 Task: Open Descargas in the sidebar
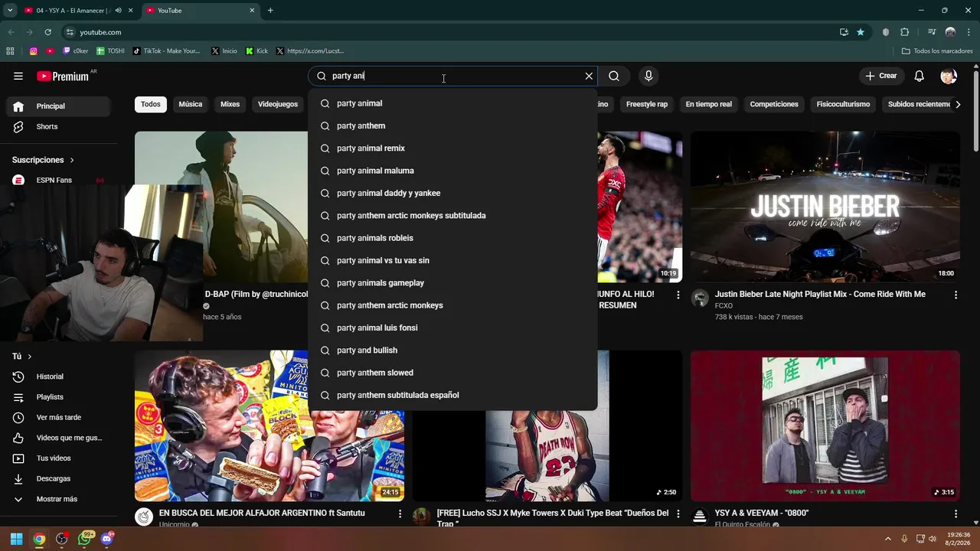click(x=57, y=478)
